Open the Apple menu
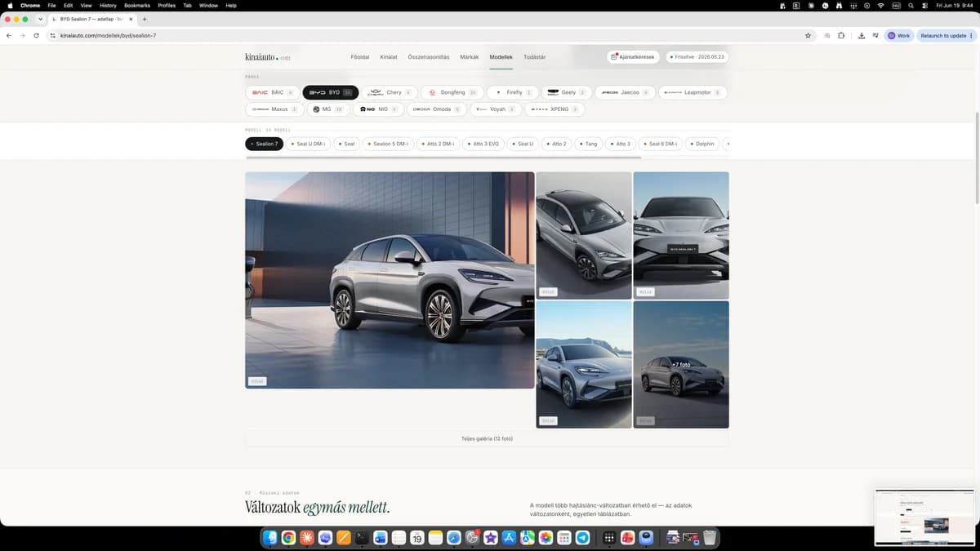The width and height of the screenshot is (980, 551). pos(9,5)
